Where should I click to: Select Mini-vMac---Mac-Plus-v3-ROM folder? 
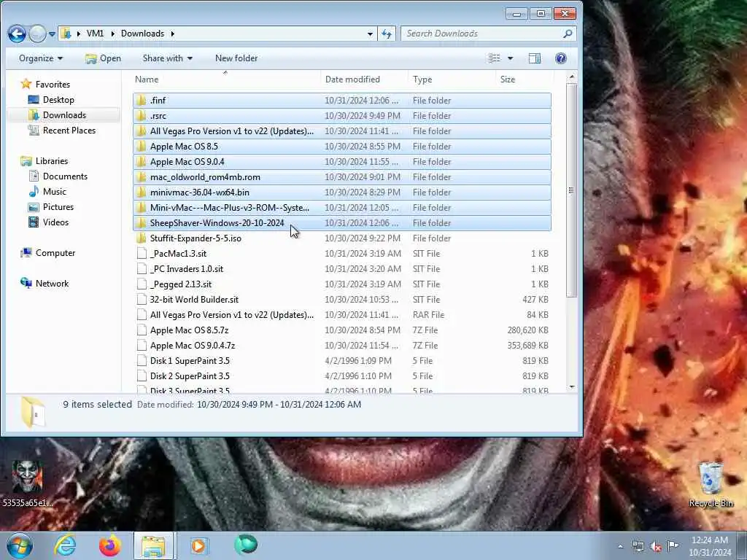click(342, 208)
